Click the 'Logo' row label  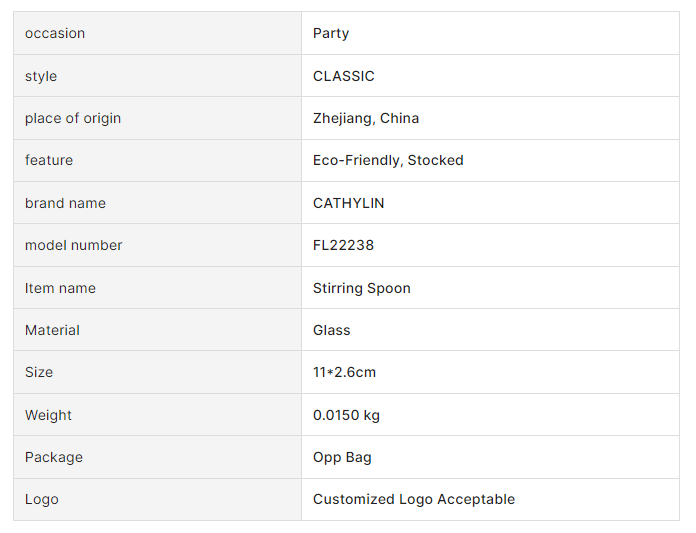point(42,499)
